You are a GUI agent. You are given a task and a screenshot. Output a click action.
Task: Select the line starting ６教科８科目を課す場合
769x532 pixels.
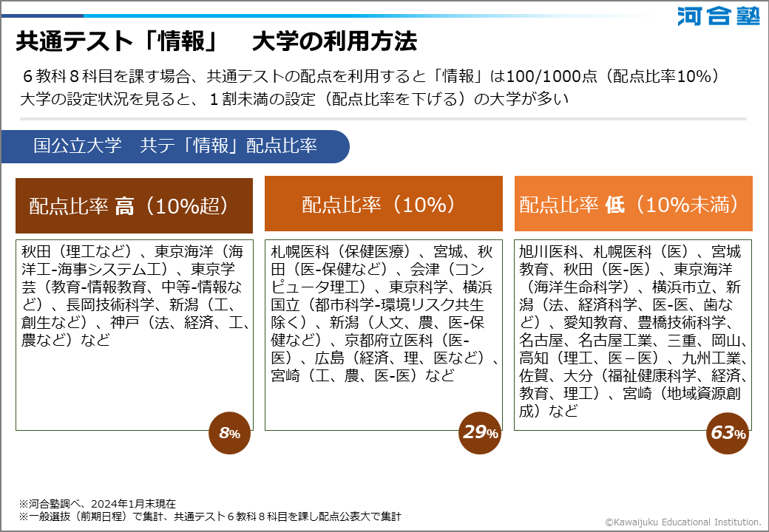[370, 76]
